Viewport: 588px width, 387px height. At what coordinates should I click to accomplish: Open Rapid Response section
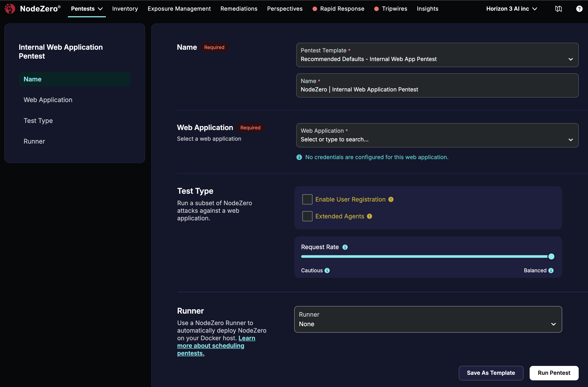[x=342, y=9]
